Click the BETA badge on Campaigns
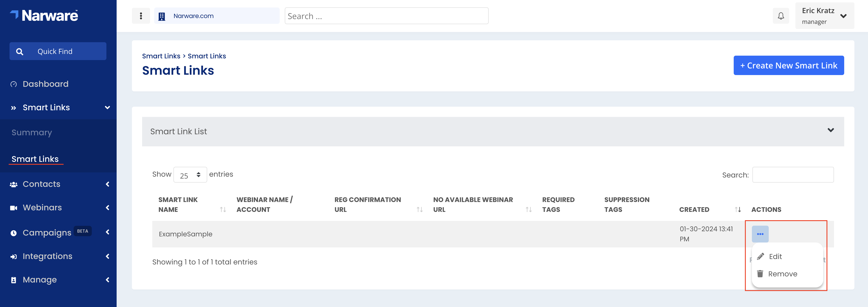Image resolution: width=868 pixels, height=307 pixels. point(83,231)
